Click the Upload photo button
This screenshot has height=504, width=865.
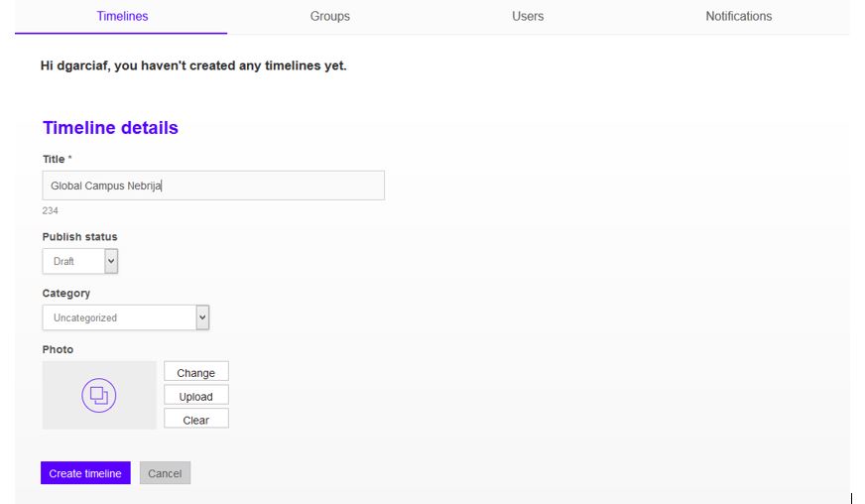pyautogui.click(x=195, y=396)
